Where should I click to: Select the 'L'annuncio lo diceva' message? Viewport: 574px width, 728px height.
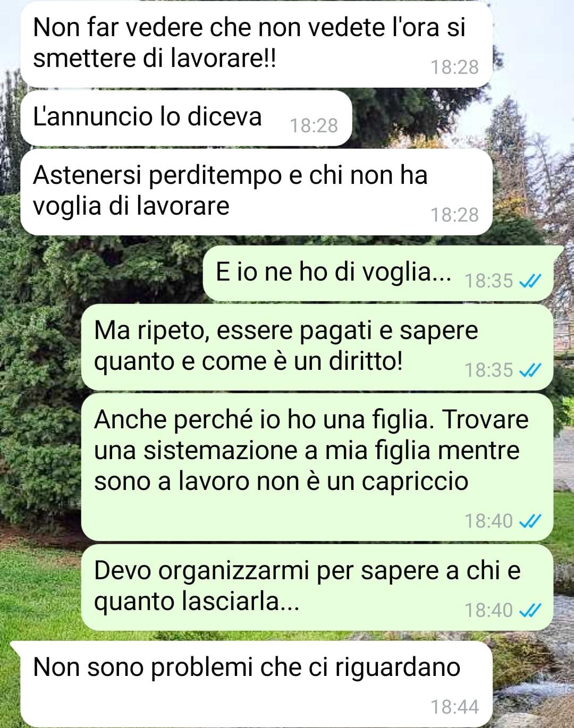point(186,118)
